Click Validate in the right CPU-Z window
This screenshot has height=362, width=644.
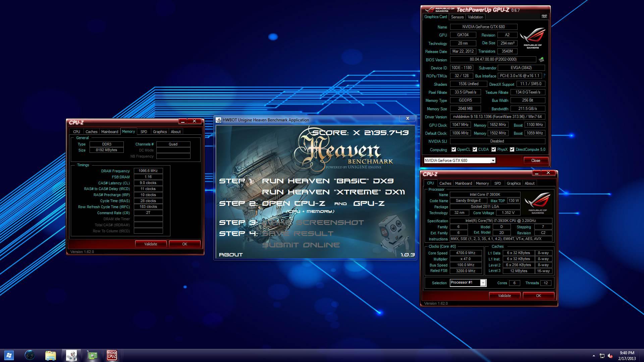pyautogui.click(x=504, y=296)
